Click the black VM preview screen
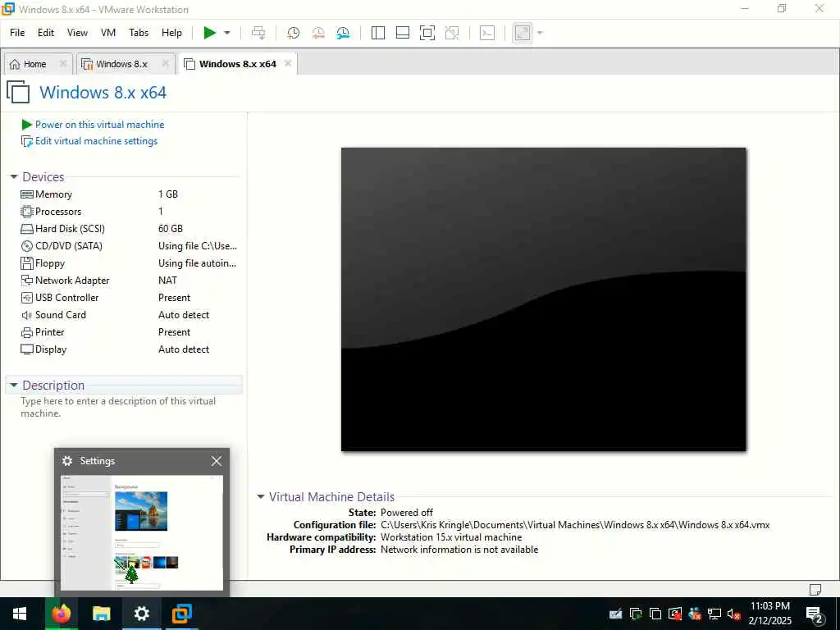This screenshot has width=840, height=630. click(x=543, y=299)
